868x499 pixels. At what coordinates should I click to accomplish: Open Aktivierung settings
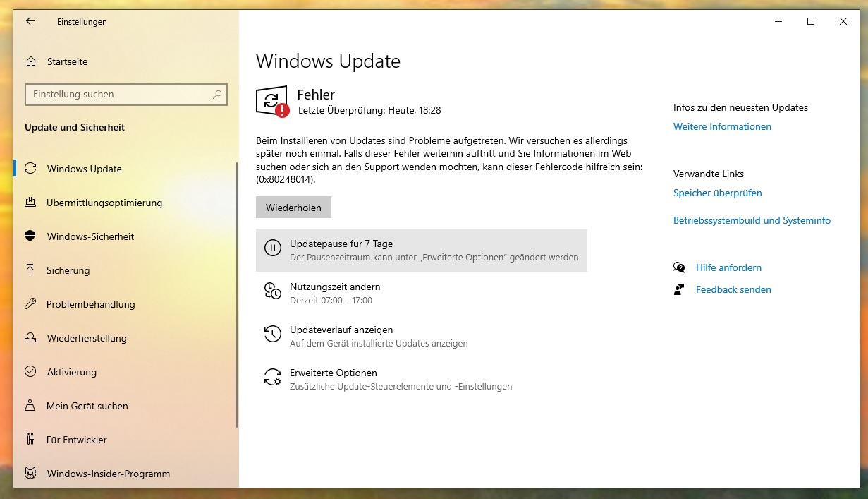click(126, 372)
